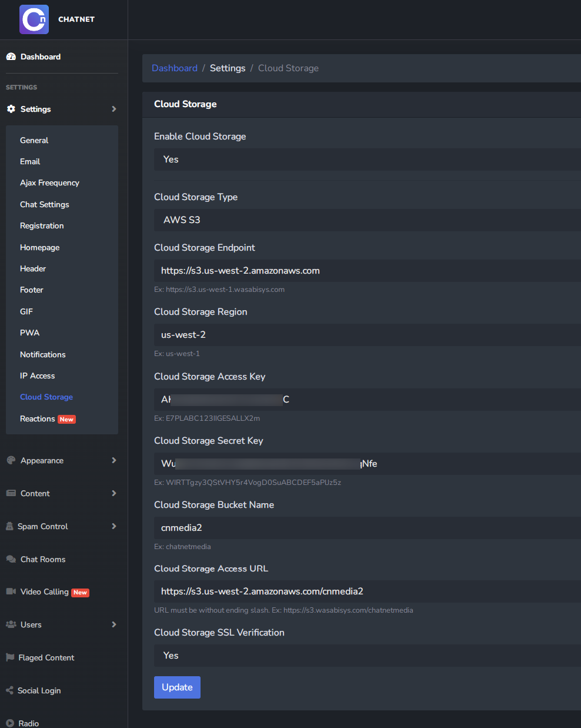Click the Spam Control icon

9,526
